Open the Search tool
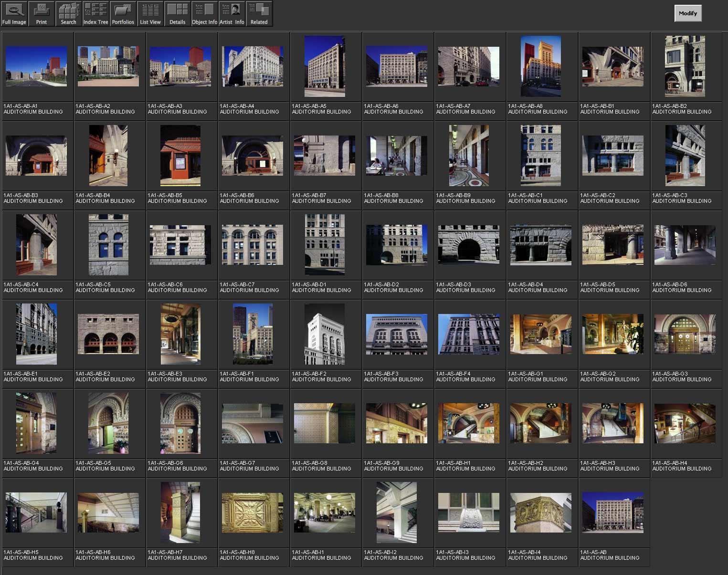This screenshot has width=728, height=575. pyautogui.click(x=69, y=14)
